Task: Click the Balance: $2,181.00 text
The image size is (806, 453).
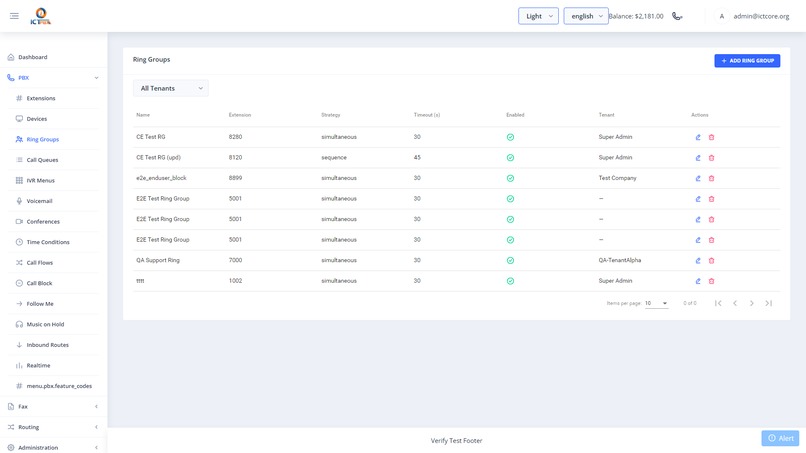Action: pyautogui.click(x=636, y=16)
